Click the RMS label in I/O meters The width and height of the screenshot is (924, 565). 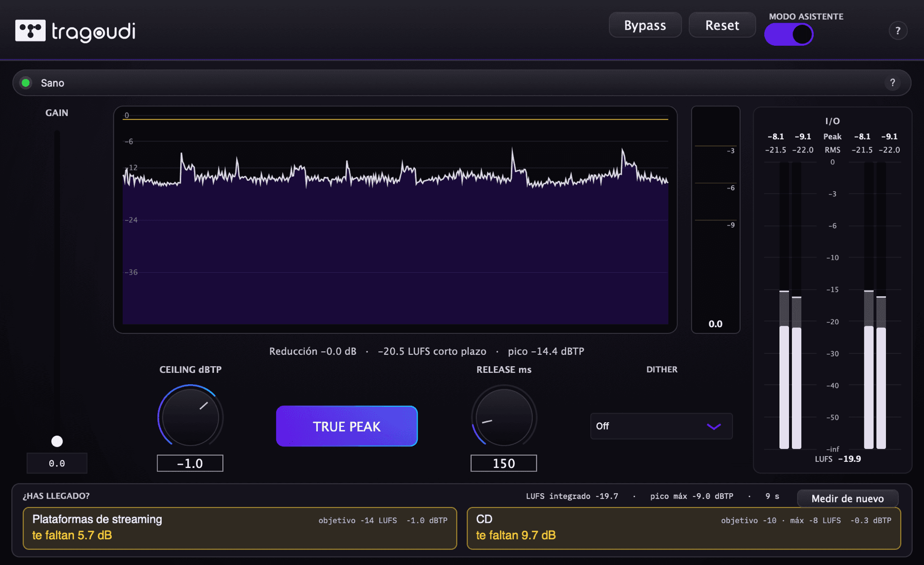[833, 150]
